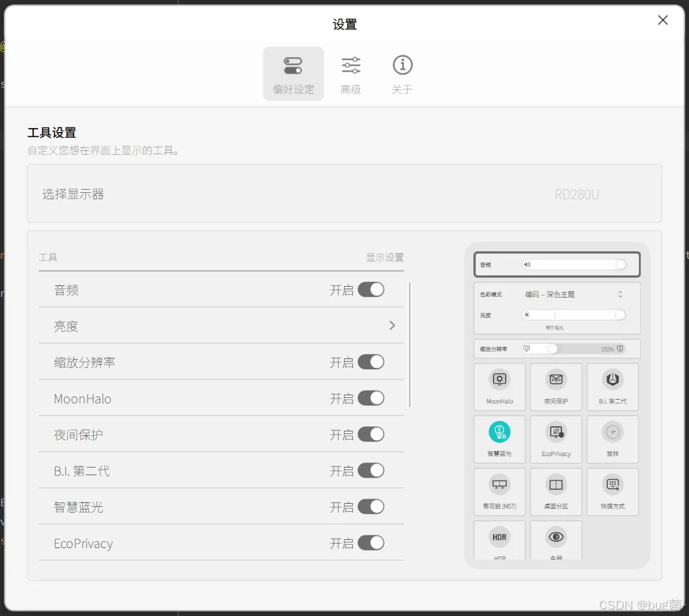Select the 夜间保护 owl icon
689x616 pixels.
click(556, 379)
